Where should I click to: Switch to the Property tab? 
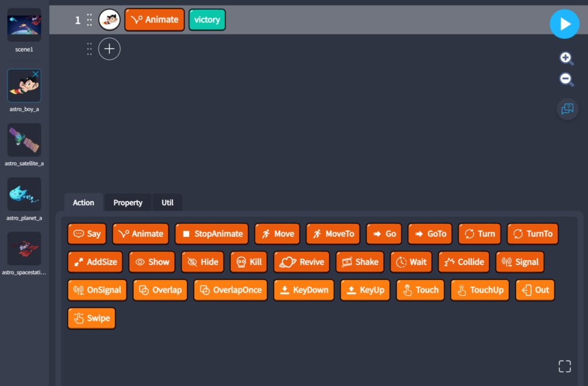(127, 202)
